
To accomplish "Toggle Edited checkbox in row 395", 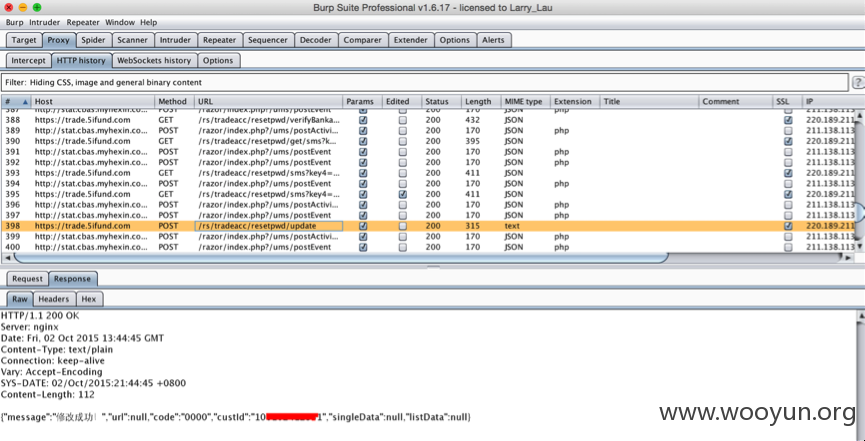I will [403, 194].
